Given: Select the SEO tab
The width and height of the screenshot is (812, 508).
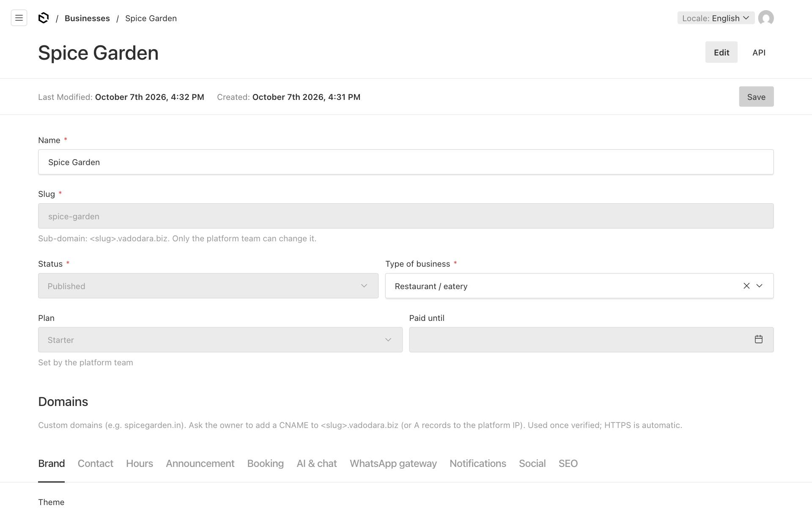Looking at the screenshot, I should (x=568, y=464).
